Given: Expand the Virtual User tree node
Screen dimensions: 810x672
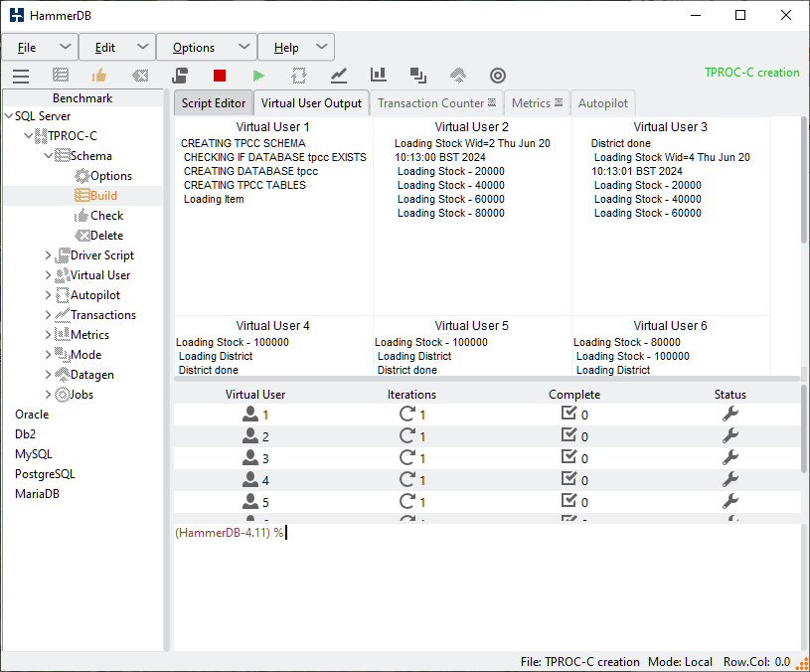Looking at the screenshot, I should pos(48,275).
